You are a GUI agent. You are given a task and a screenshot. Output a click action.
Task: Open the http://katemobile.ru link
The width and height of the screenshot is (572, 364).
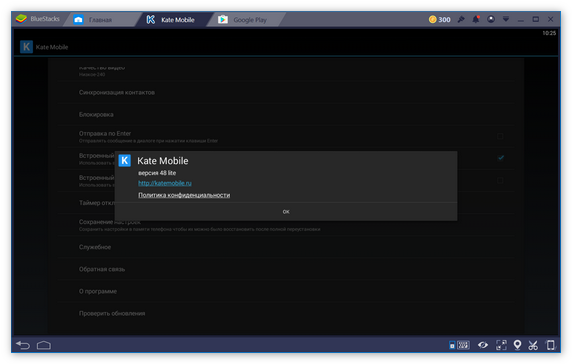click(x=165, y=183)
